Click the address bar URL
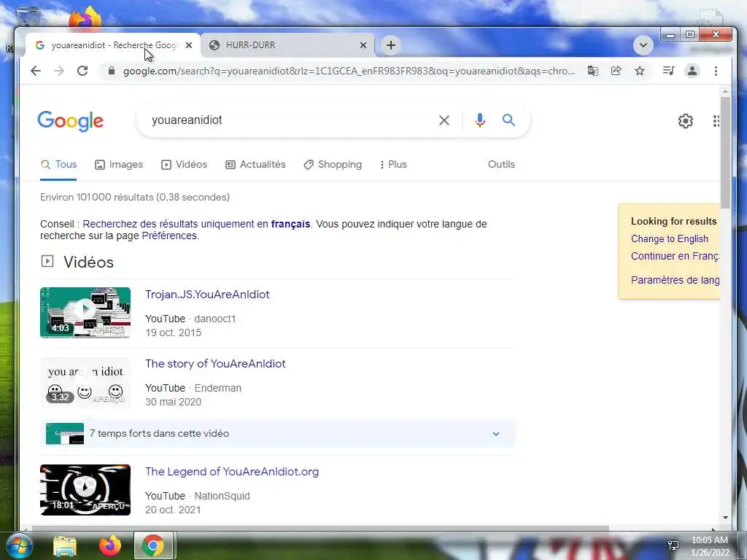This screenshot has height=560, width=747. [349, 71]
